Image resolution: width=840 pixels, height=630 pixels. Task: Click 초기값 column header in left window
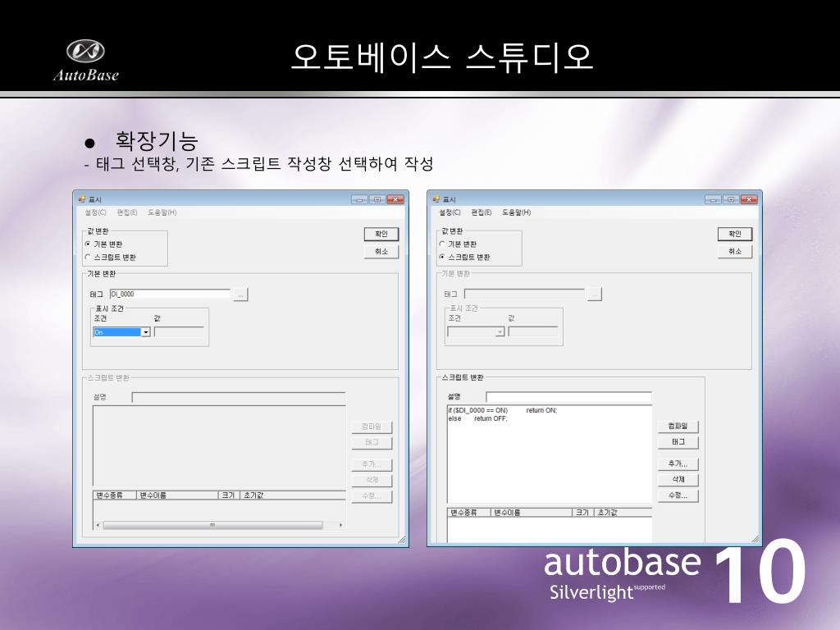[292, 495]
